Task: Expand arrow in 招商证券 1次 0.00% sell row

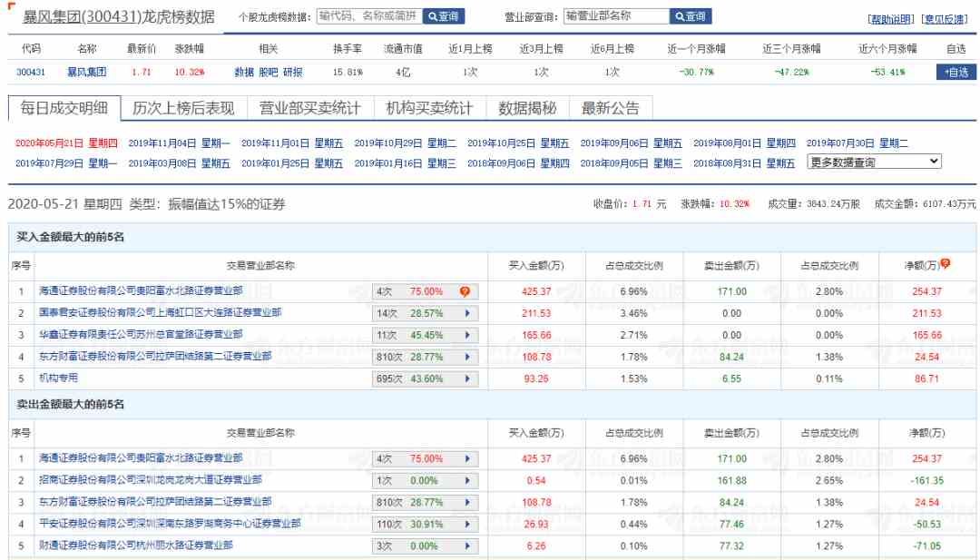Action: [467, 480]
